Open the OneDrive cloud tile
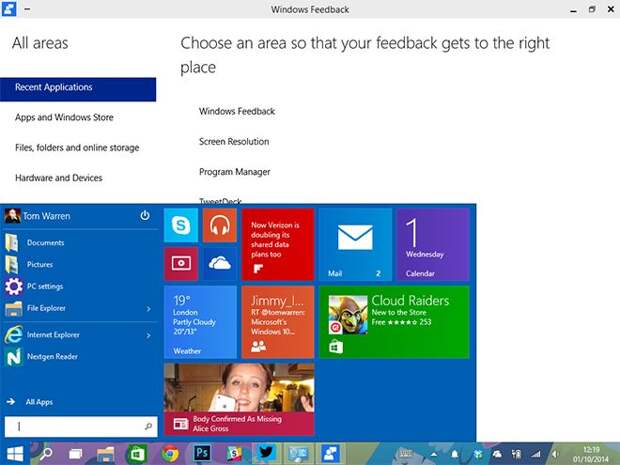 (220, 264)
